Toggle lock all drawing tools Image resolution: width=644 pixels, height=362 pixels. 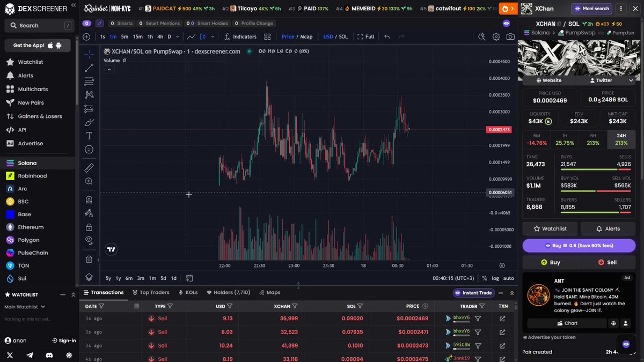click(x=89, y=227)
